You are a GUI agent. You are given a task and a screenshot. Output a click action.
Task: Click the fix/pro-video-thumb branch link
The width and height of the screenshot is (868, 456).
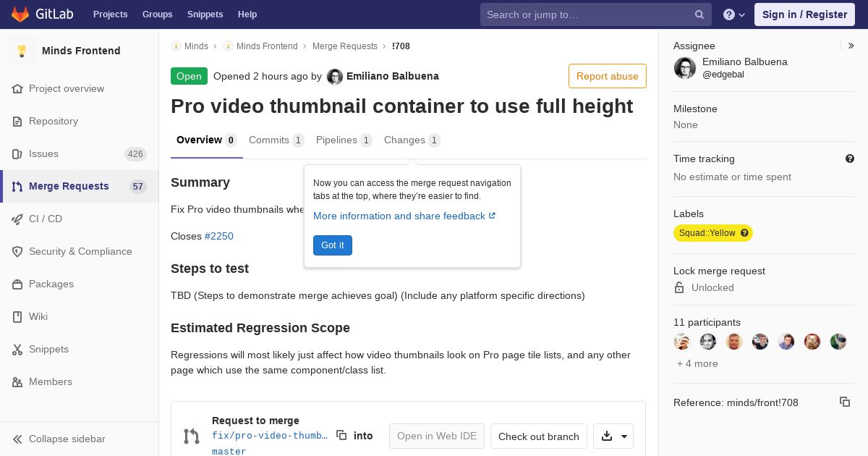[270, 436]
